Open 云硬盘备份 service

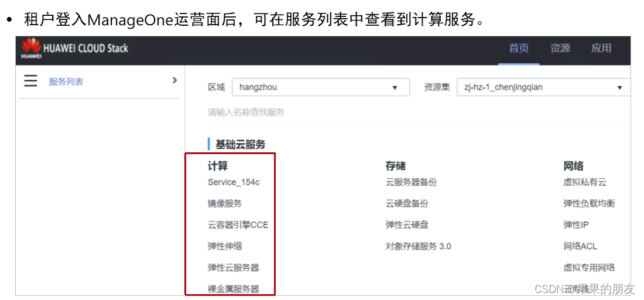pos(407,203)
